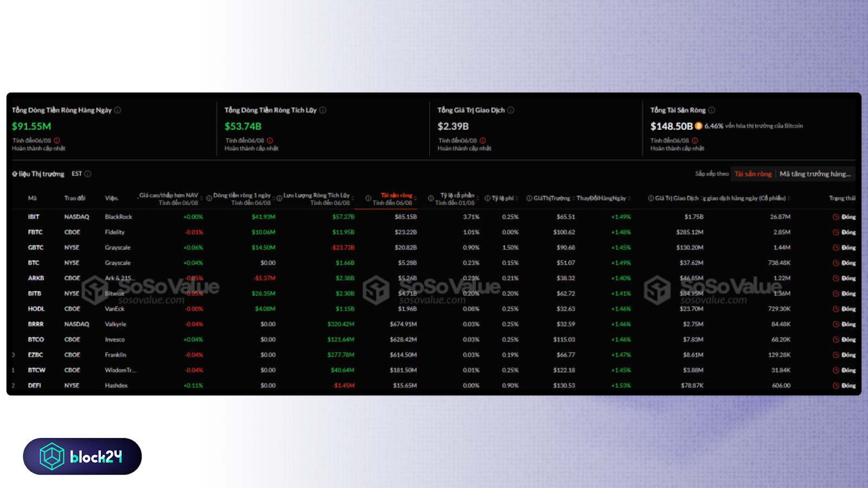Toggle sort on ThayĐổiHàngNgày column

pos(630,198)
